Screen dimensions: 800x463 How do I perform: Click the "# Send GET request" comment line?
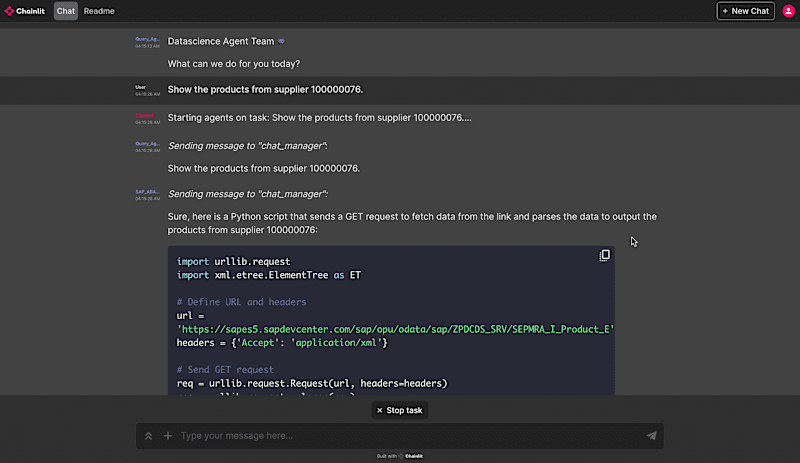pyautogui.click(x=225, y=370)
